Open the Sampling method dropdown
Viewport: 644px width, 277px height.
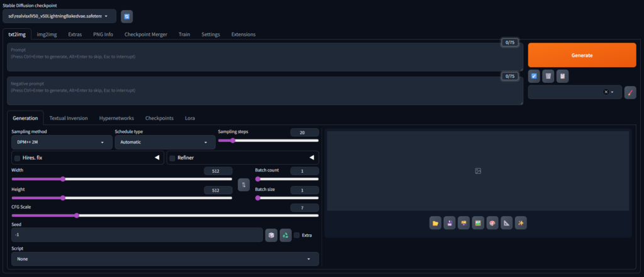(62, 143)
